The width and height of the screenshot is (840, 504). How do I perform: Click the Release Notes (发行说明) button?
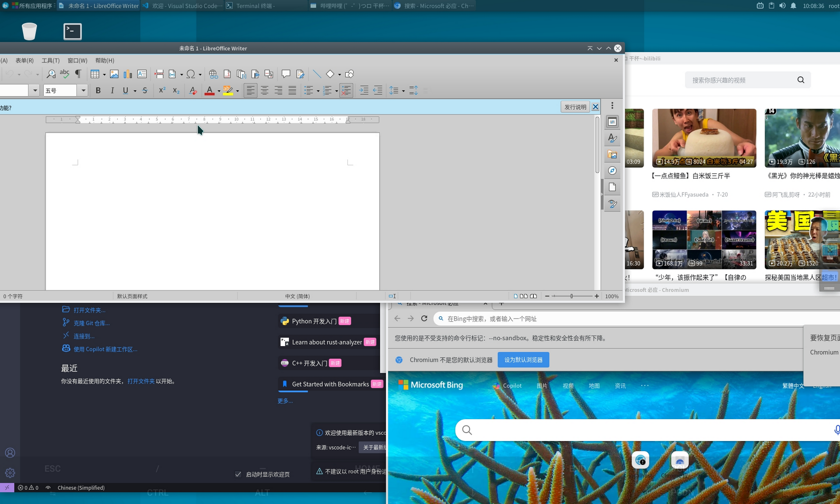click(x=575, y=107)
